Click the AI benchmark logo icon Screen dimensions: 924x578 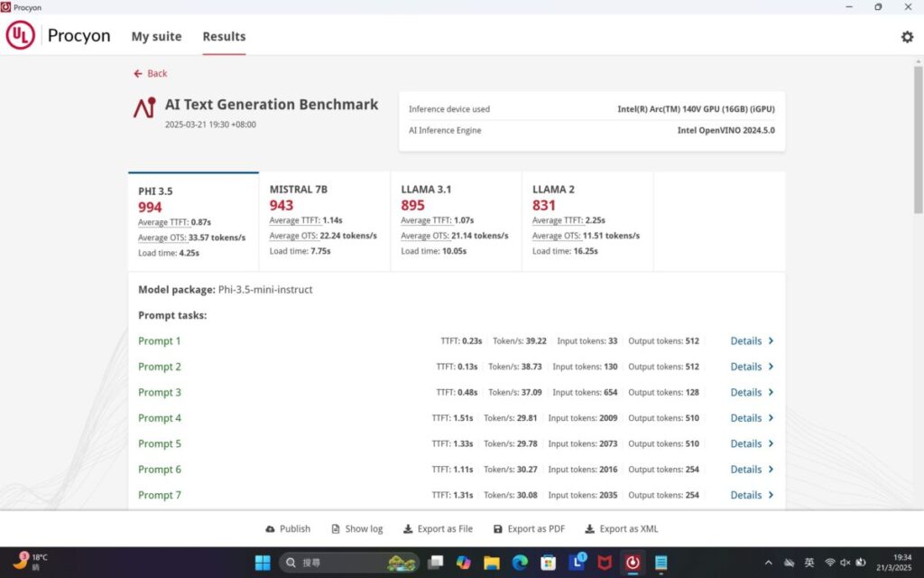(144, 108)
